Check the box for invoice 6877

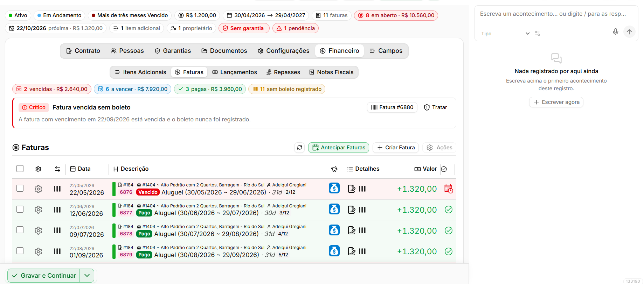(x=20, y=209)
